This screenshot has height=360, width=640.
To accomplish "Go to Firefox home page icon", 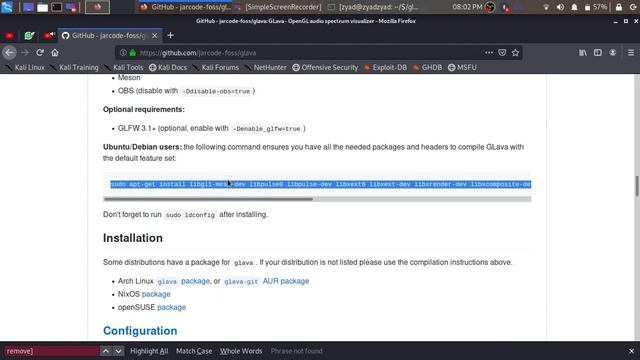I will (x=55, y=53).
